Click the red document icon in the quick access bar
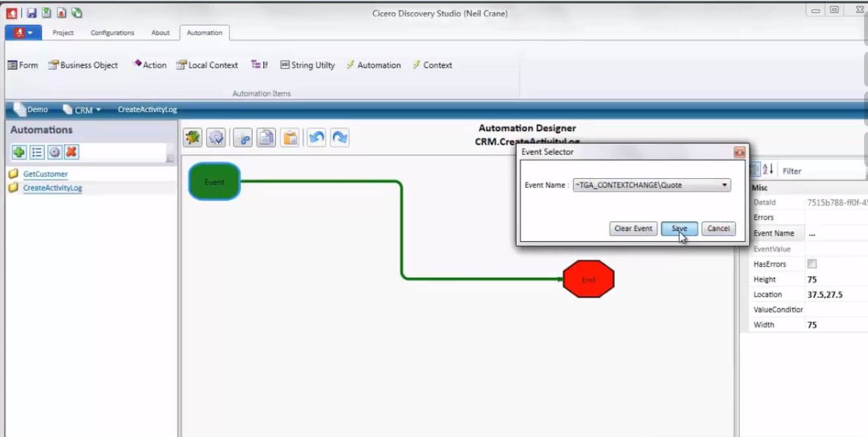Viewport: 868px width, 437px height. tap(61, 12)
